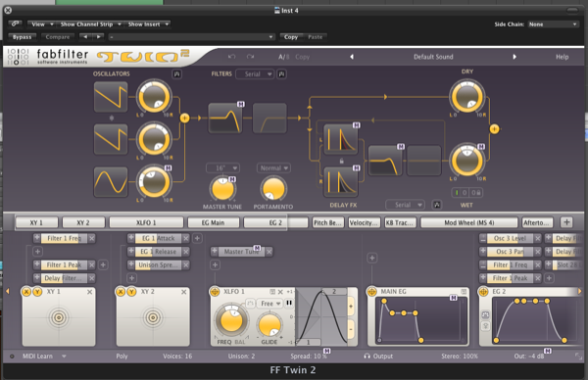Select oscillator 3 sine waveform icon

coord(111,182)
